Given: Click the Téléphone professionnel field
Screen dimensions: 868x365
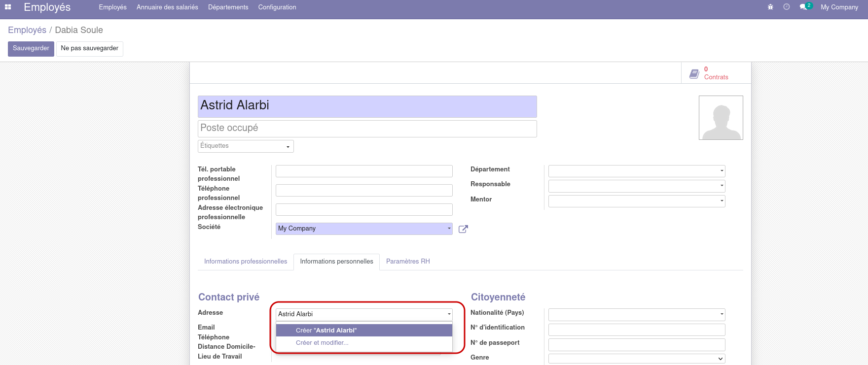Looking at the screenshot, I should (364, 190).
